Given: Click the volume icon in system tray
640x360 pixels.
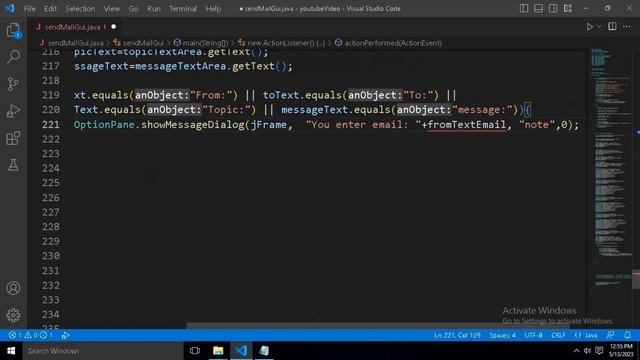Looking at the screenshot, I should (x=587, y=351).
